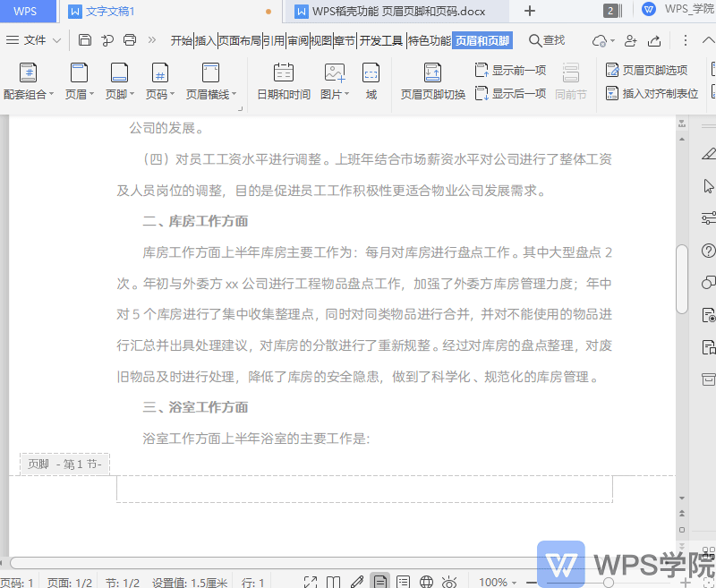Toggle writing mode pen icon in status bar

[x=356, y=582]
